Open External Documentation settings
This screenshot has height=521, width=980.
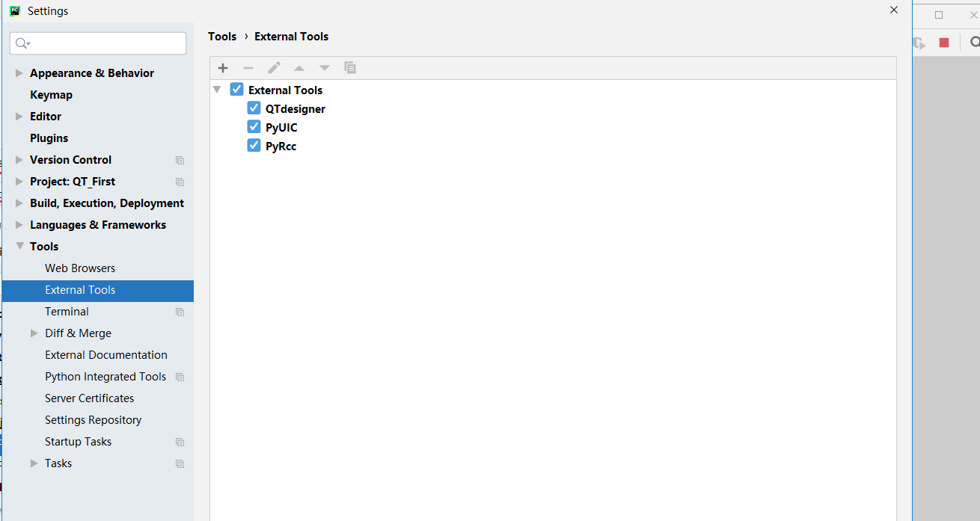coord(106,355)
